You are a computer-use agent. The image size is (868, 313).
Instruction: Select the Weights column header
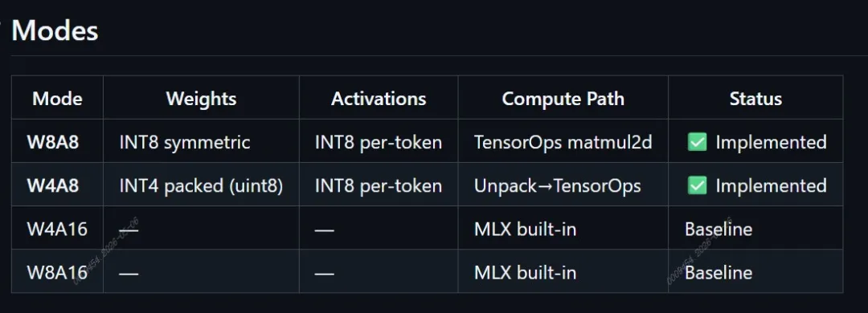tap(201, 99)
